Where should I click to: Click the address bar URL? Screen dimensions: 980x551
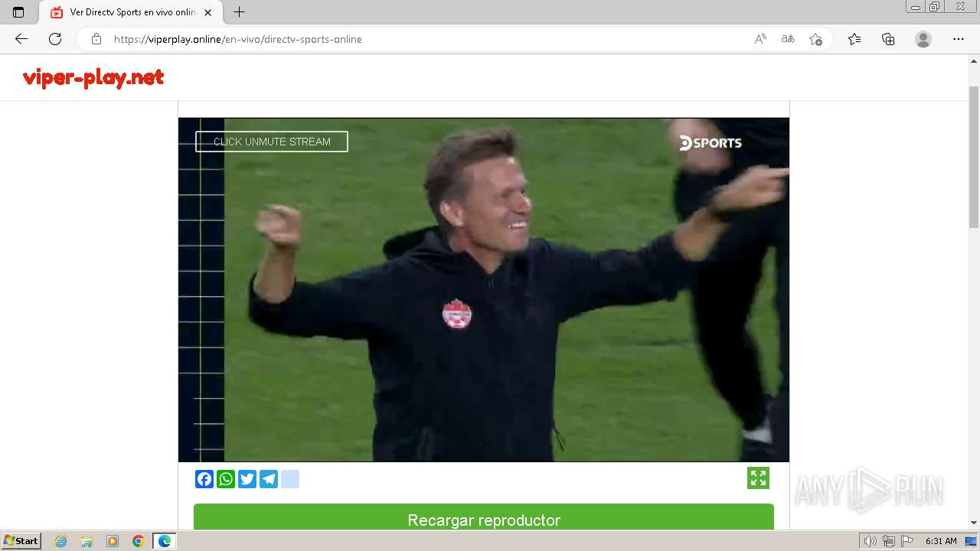click(x=237, y=39)
